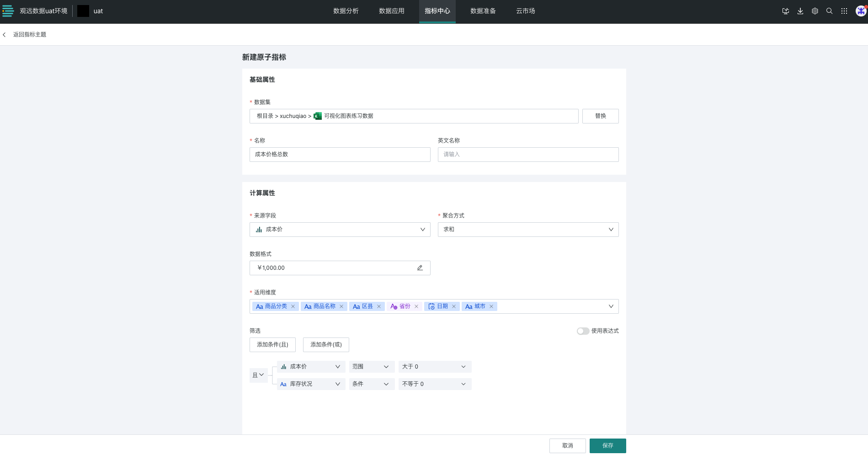Remove the 省份 dimension tag
This screenshot has width=868, height=455.
click(416, 306)
